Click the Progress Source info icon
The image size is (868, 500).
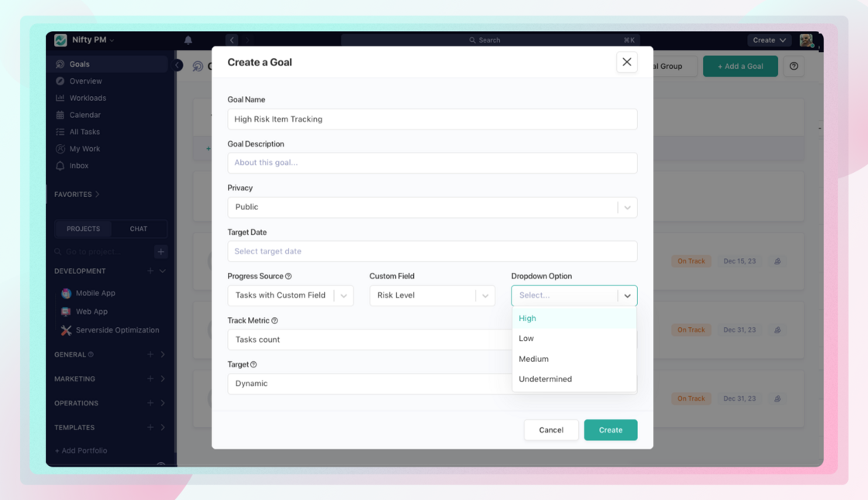pyautogui.click(x=288, y=277)
